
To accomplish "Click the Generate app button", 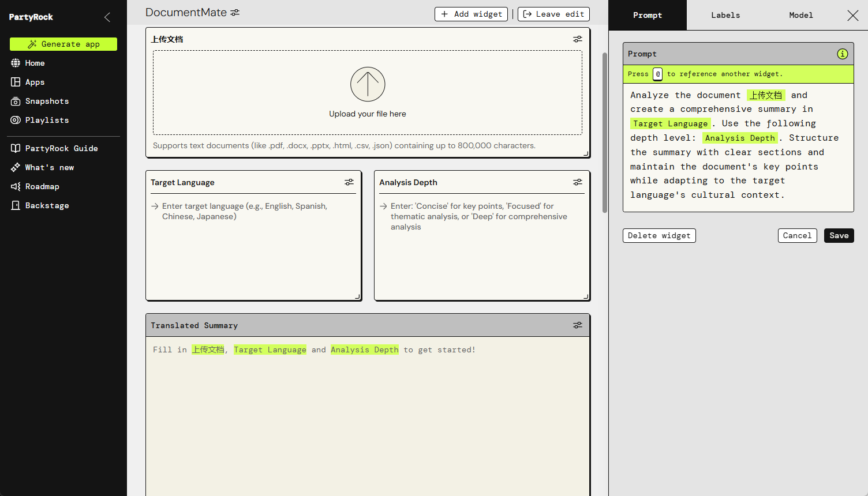I will tap(63, 44).
